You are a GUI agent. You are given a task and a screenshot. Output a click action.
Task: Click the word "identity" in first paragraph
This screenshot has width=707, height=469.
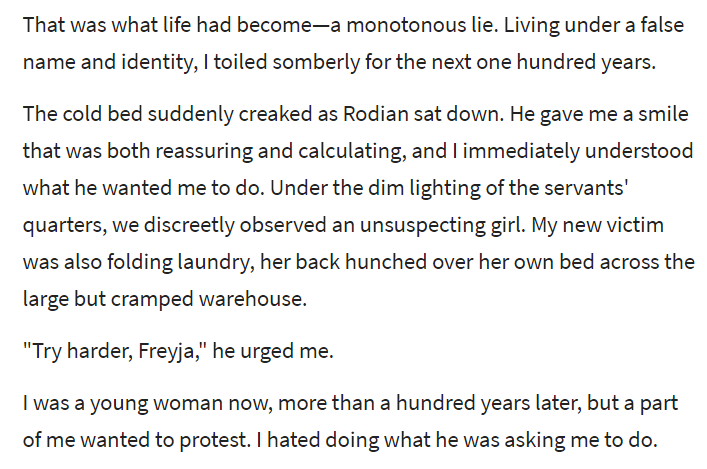click(157, 62)
